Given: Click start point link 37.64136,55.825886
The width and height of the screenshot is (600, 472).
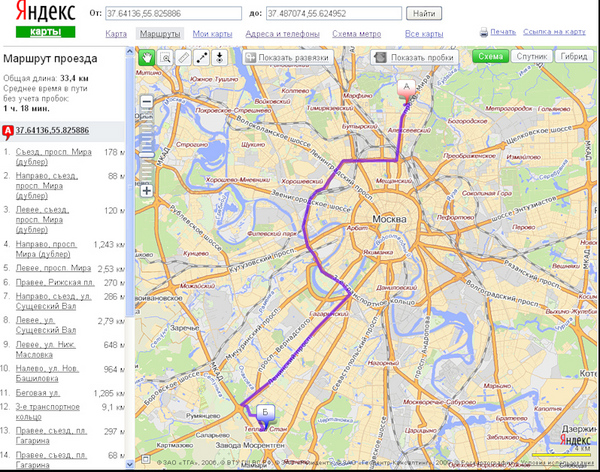Looking at the screenshot, I should click(52, 130).
